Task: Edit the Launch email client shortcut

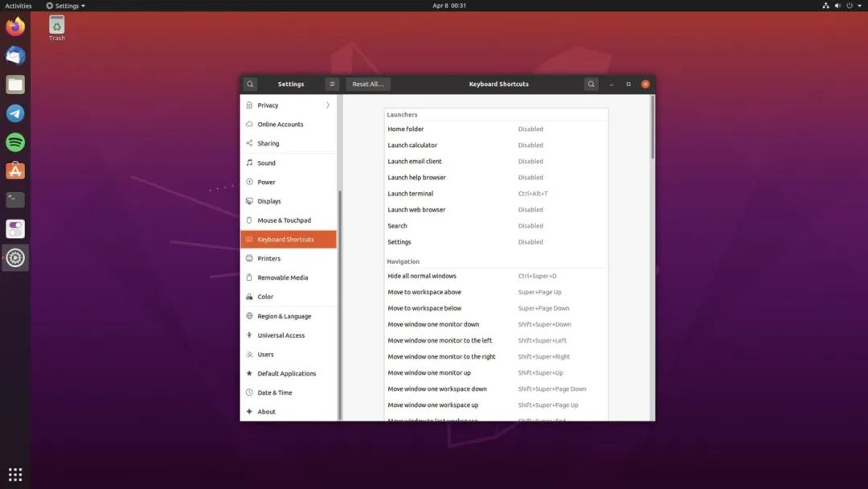Action: pyautogui.click(x=496, y=161)
